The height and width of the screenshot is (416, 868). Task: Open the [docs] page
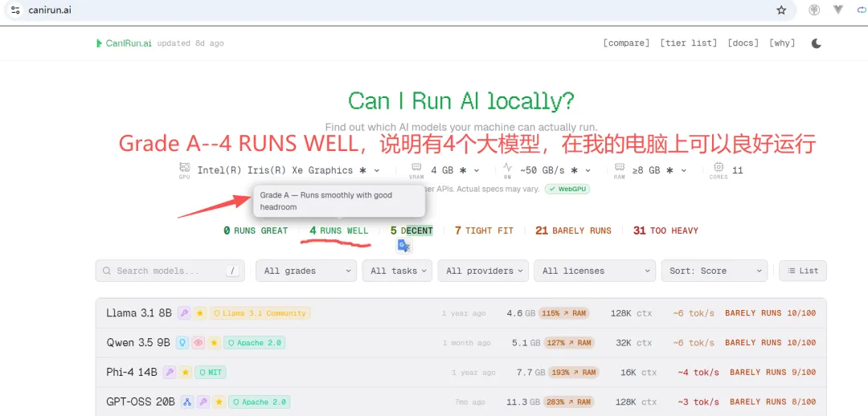coord(743,43)
